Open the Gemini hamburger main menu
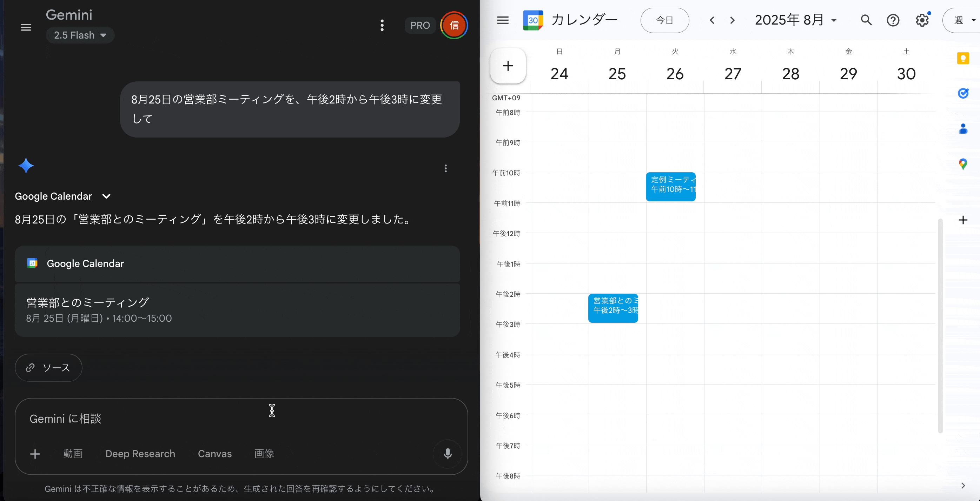This screenshot has height=501, width=980. tap(26, 27)
